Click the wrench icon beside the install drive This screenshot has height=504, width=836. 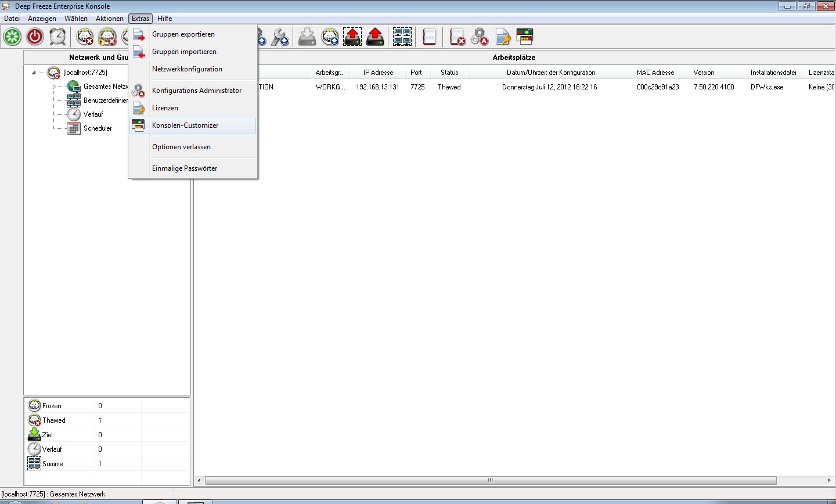280,37
